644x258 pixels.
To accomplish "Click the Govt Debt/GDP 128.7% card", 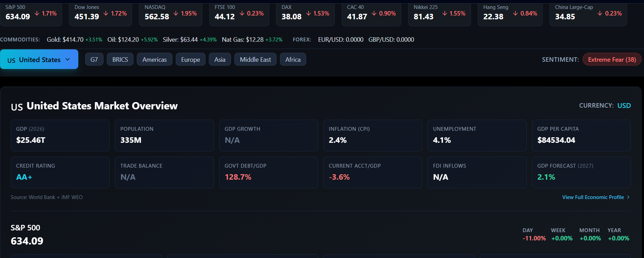I will click(x=269, y=172).
